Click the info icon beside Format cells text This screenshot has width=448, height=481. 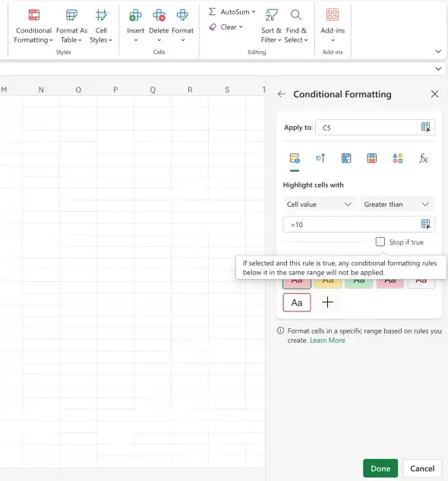pyautogui.click(x=280, y=331)
